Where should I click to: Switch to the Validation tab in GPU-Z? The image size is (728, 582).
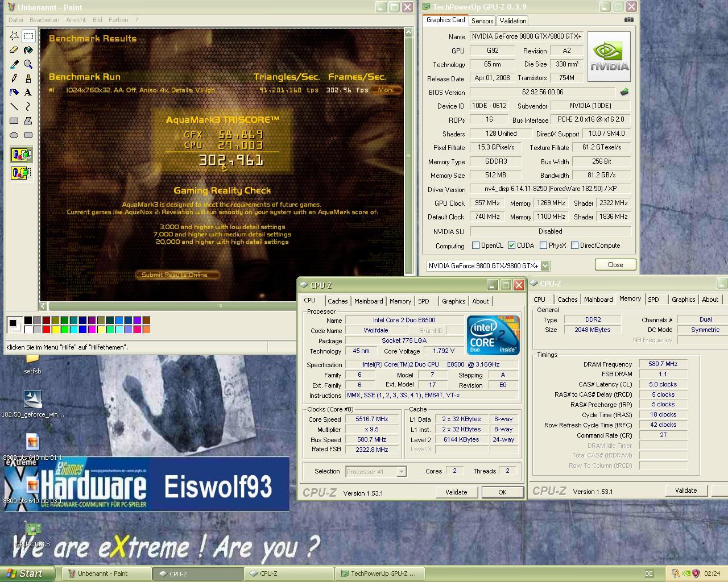pos(513,21)
